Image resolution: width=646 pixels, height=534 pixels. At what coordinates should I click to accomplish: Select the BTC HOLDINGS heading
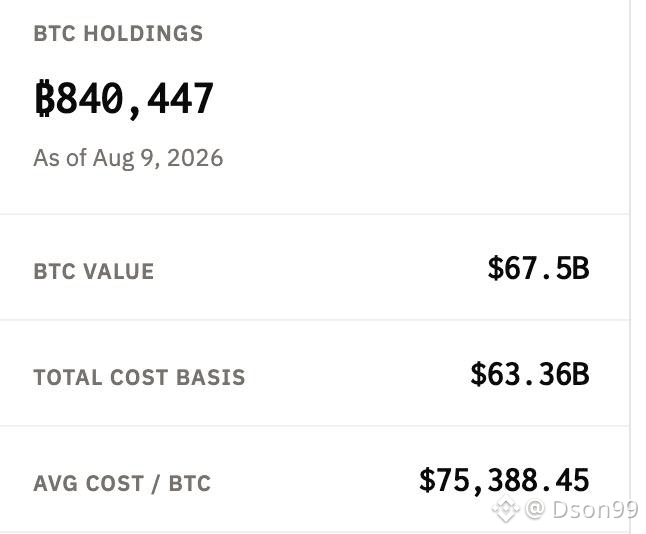click(118, 33)
